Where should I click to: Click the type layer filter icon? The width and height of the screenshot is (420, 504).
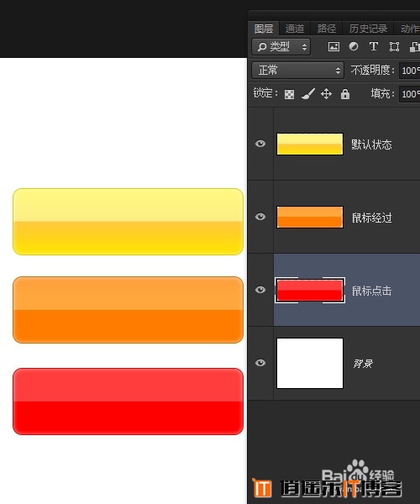(x=374, y=46)
